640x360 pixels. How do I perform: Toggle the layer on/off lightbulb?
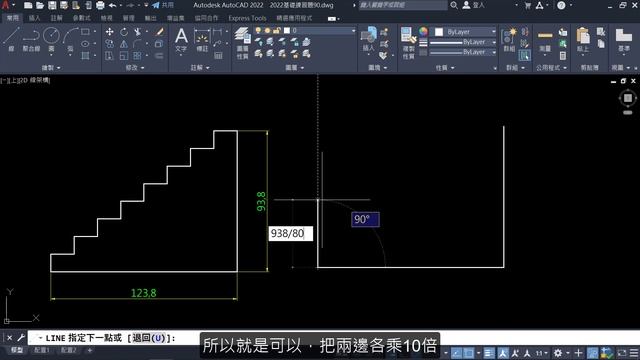point(258,31)
